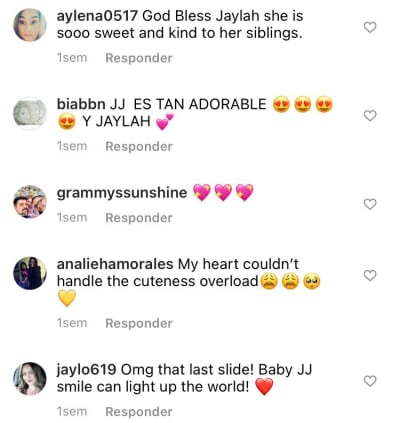Open aylena0517's profile picture

pyautogui.click(x=30, y=25)
